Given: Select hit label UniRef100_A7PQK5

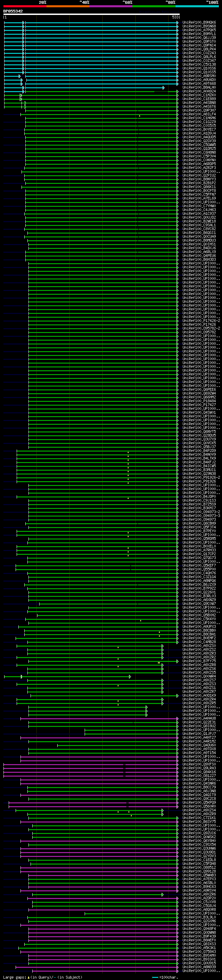Looking at the screenshot, I should pyautogui.click(x=199, y=30).
